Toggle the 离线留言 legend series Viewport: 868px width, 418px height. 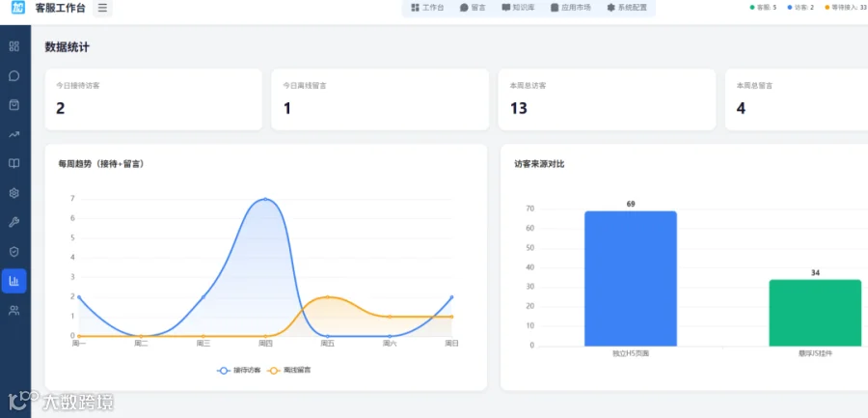coord(289,370)
